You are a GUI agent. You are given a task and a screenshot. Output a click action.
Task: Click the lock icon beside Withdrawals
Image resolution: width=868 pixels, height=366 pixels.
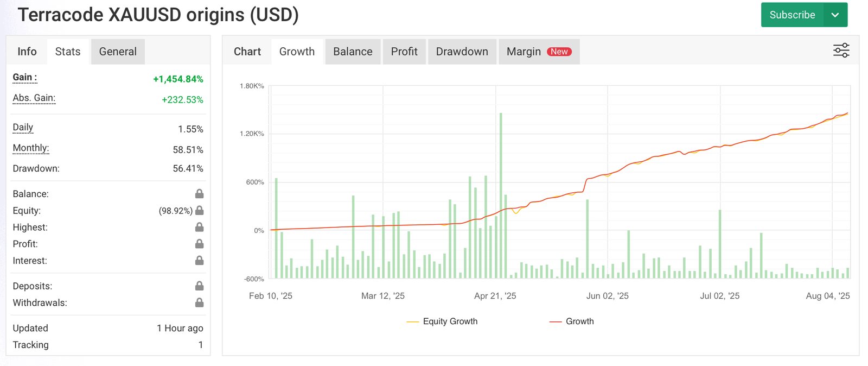[x=199, y=302]
